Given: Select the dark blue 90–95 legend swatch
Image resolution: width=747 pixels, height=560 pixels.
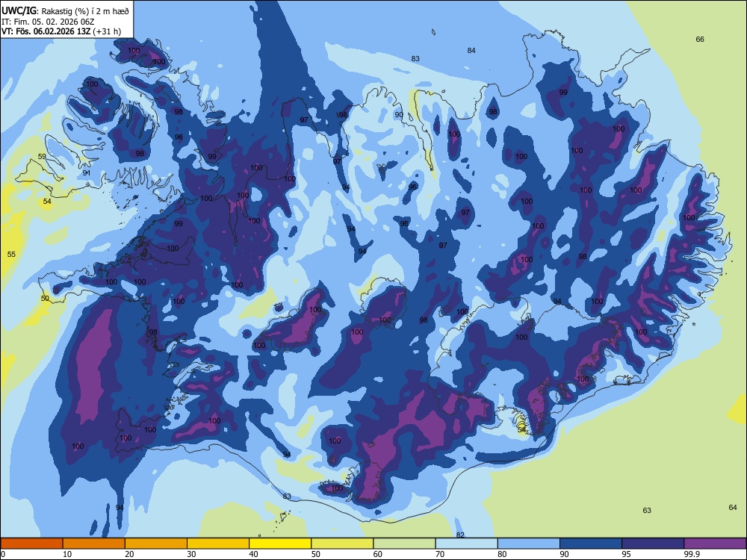Looking at the screenshot, I should pyautogui.click(x=591, y=544).
